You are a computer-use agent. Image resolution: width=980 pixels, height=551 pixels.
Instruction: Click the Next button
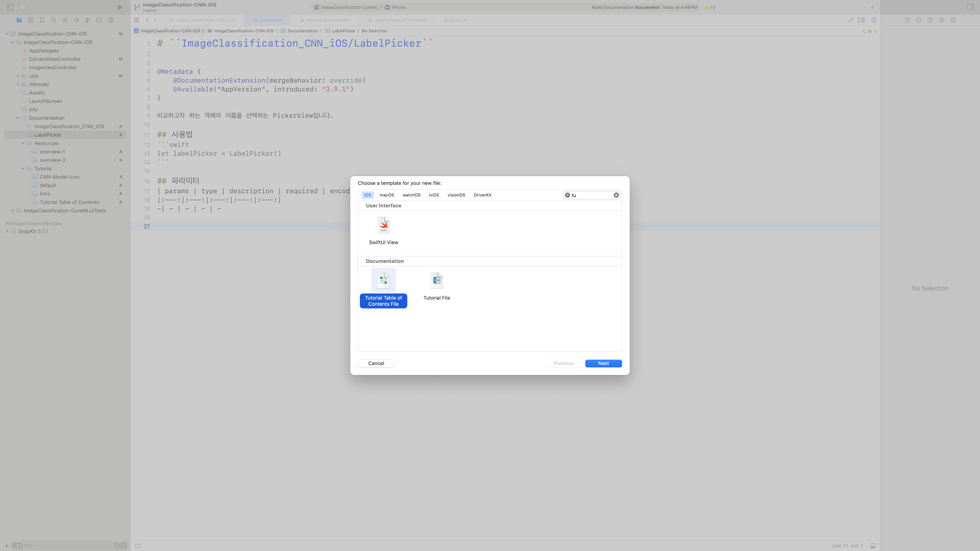tap(603, 364)
